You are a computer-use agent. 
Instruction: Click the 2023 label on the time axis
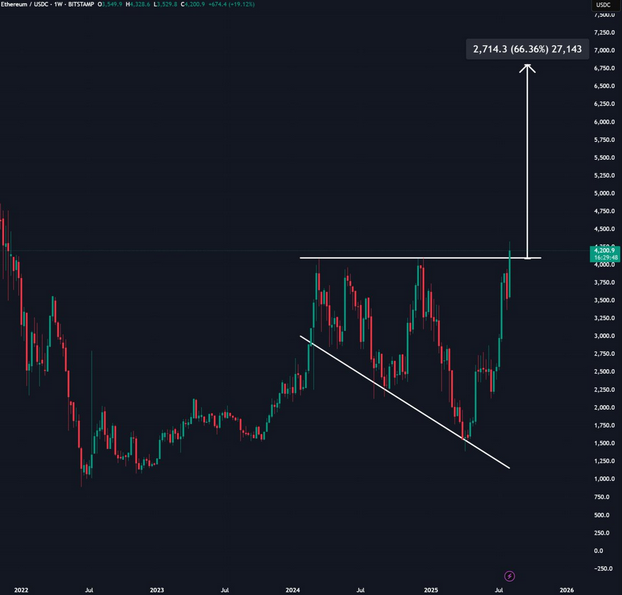[x=157, y=590]
